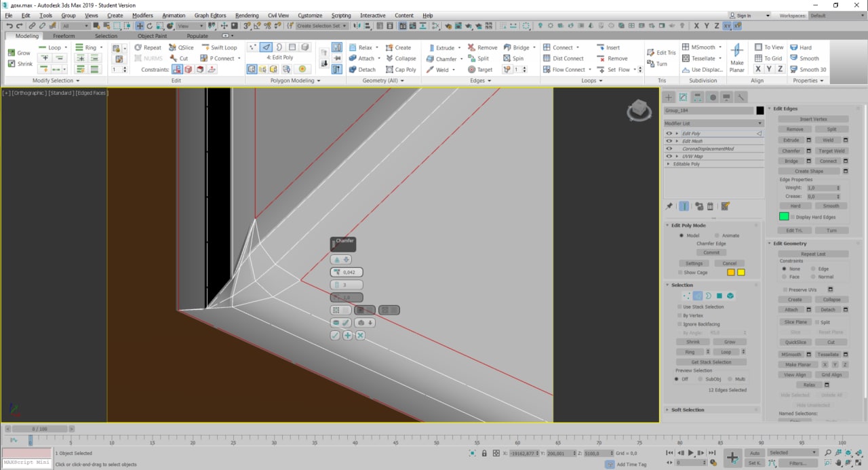Open the Civil View menu
This screenshot has height=470, width=868.
[x=278, y=15]
